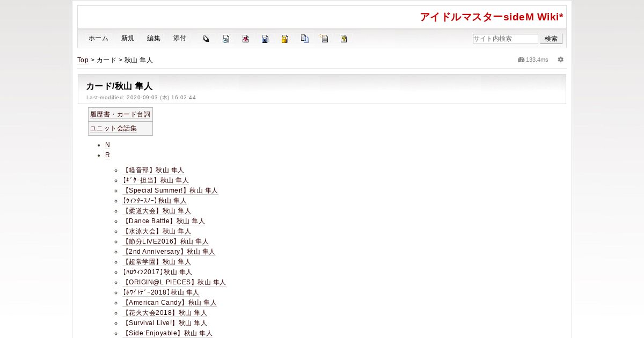Open the 【ORIGIN@L PIECES】秋山 隼人 card link
Viewport: 644px width, 338px height.
(x=174, y=282)
